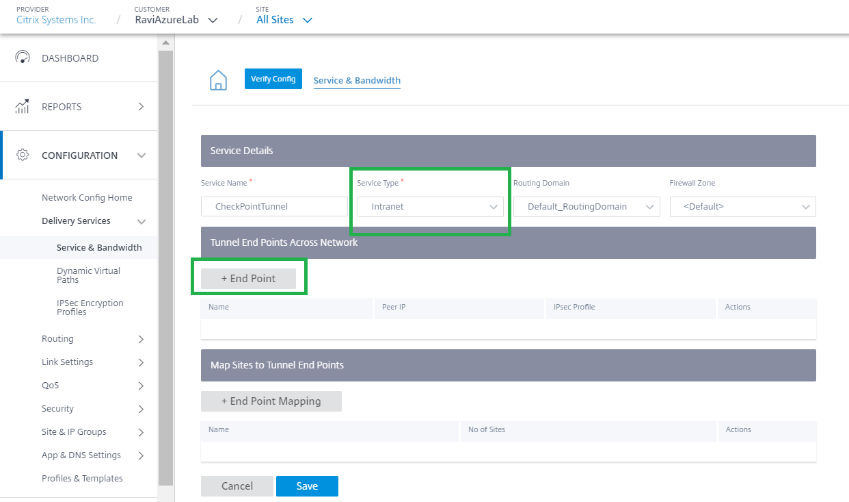Click the sidebar vertical scrollbar
Viewport: 849px width, 502px height.
[166, 268]
